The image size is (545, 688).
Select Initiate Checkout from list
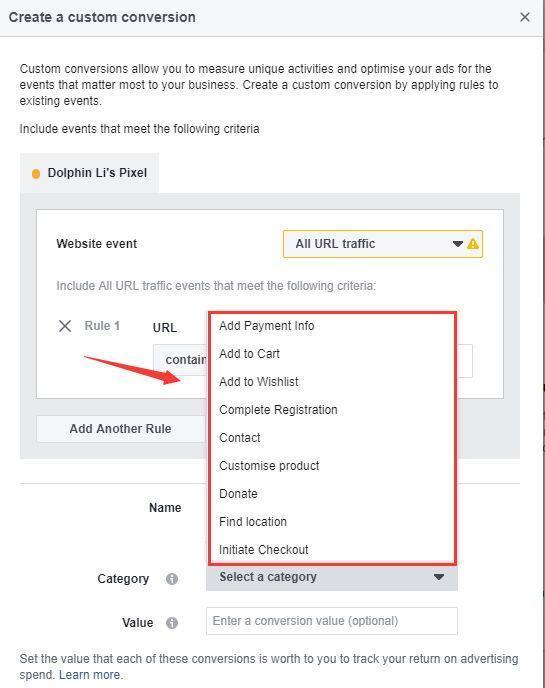(263, 550)
